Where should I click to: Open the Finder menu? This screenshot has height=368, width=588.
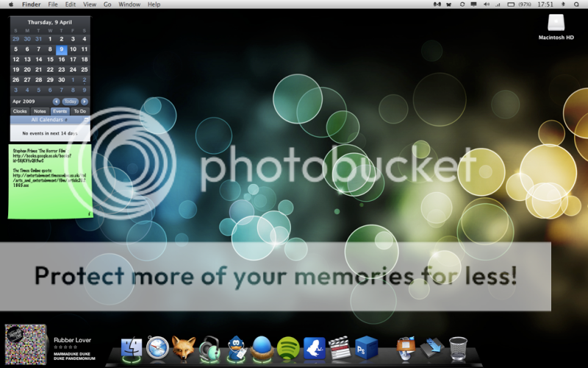click(31, 4)
